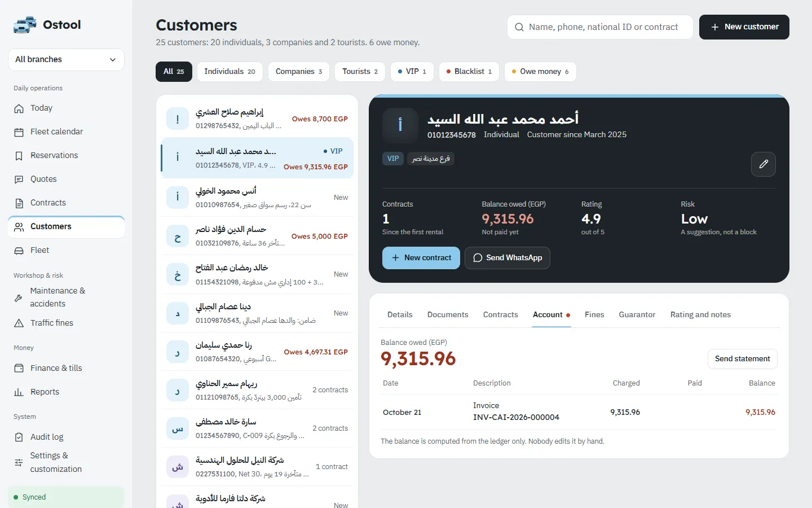Filter by VIP customers

[412, 72]
